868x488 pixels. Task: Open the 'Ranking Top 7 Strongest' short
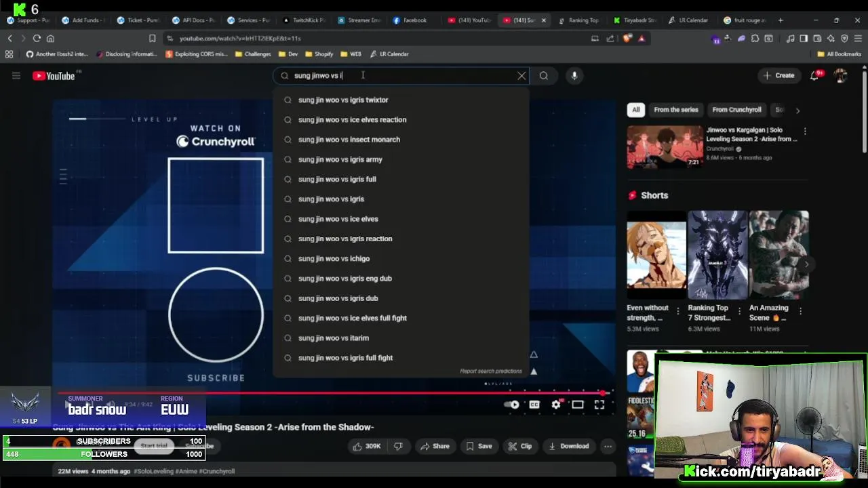coord(717,255)
